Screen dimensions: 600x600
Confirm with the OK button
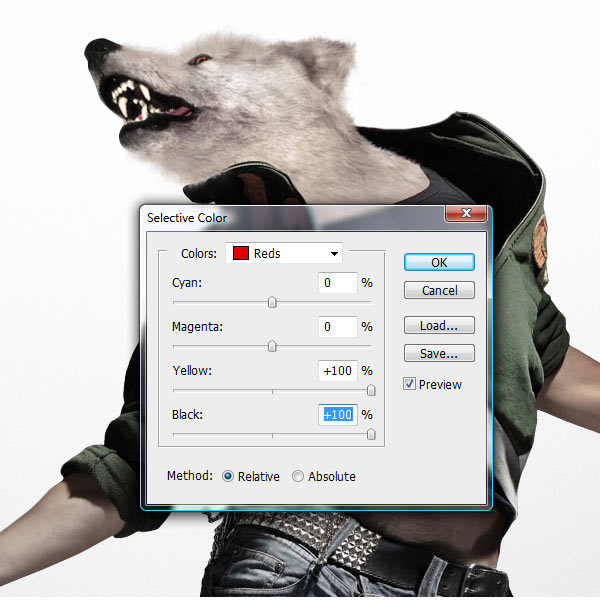439,262
